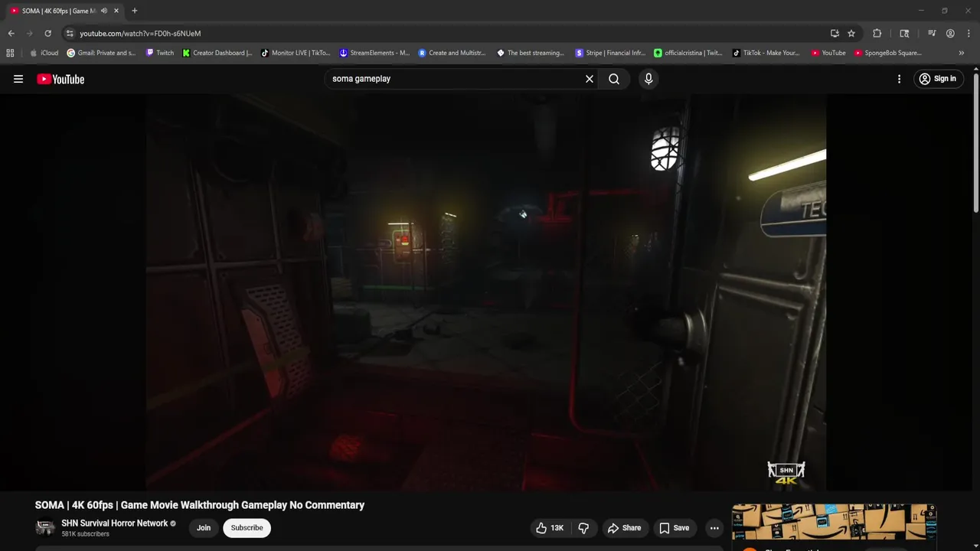Image resolution: width=980 pixels, height=551 pixels.
Task: Open the Create and Multistream bookmark
Action: pos(452,53)
